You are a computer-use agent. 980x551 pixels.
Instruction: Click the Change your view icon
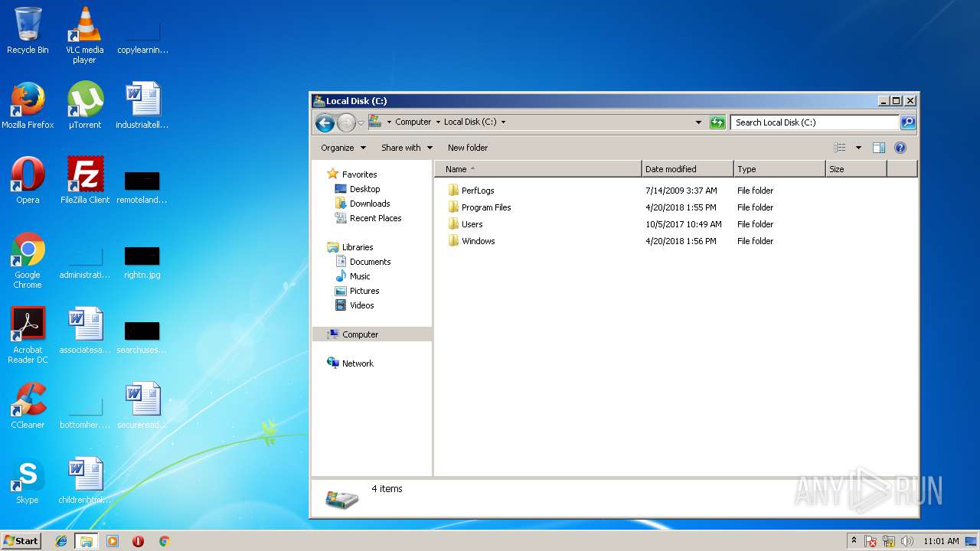pos(840,148)
